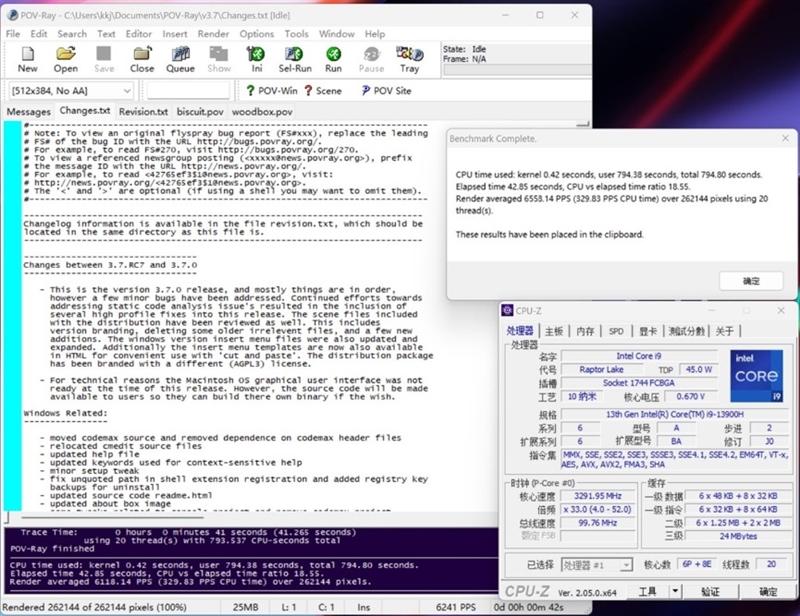Image resolution: width=800 pixels, height=616 pixels.
Task: Click the POV-Ray title bar icon
Action: tap(13, 15)
